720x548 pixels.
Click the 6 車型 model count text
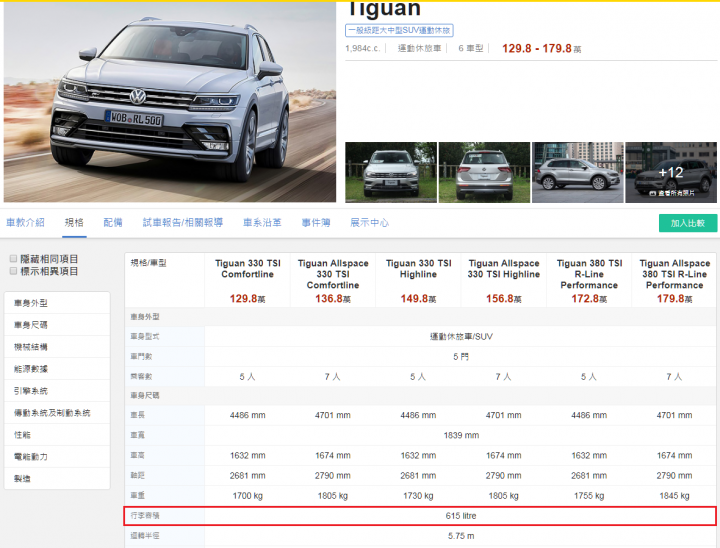[471, 48]
